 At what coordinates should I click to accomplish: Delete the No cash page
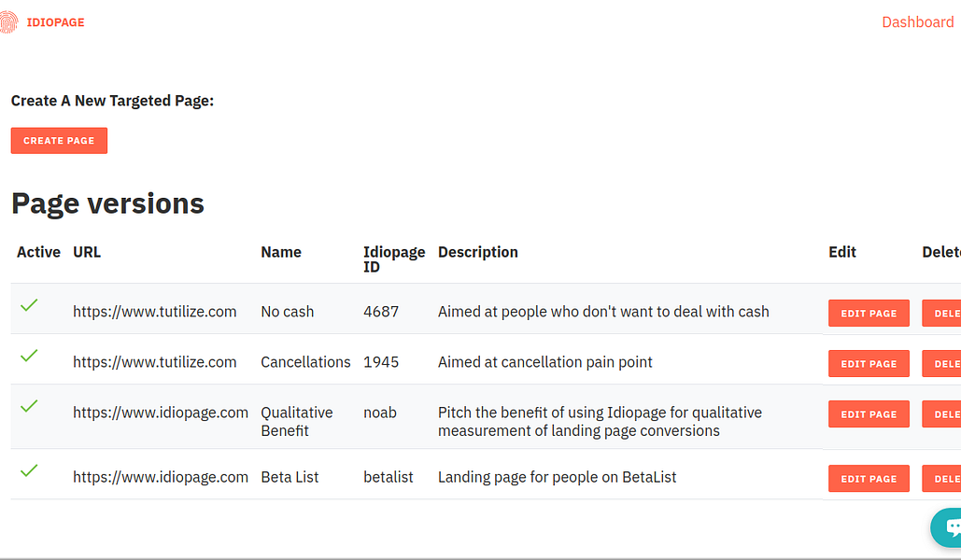[x=941, y=313]
